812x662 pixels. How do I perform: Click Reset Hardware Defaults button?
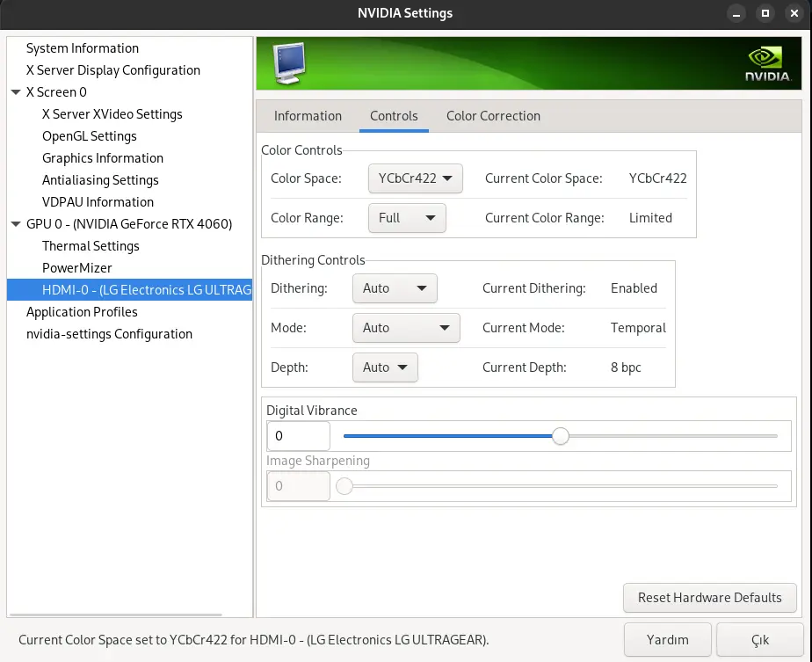click(x=709, y=598)
